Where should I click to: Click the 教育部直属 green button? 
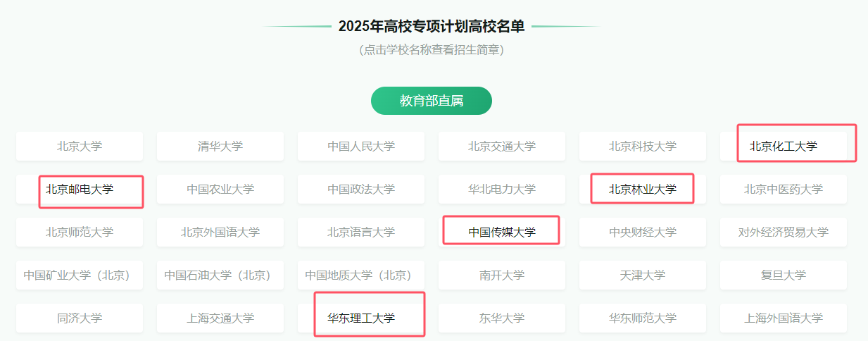[432, 101]
